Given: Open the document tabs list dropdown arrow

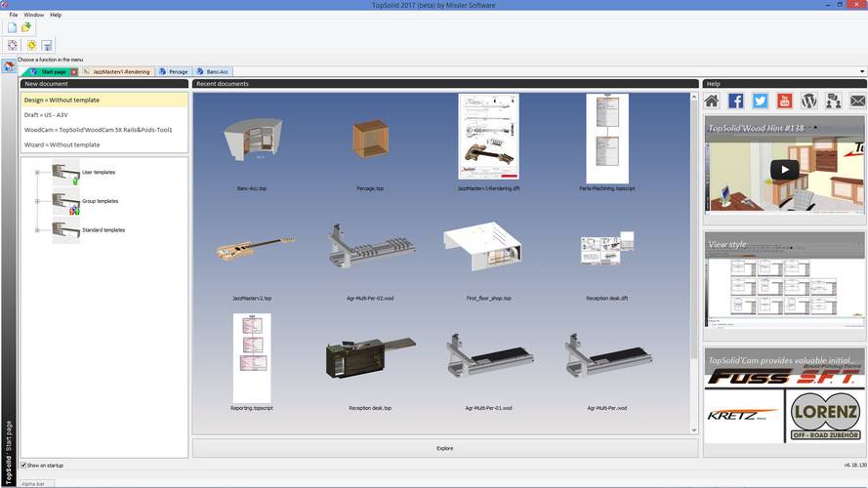Looking at the screenshot, I should (862, 71).
